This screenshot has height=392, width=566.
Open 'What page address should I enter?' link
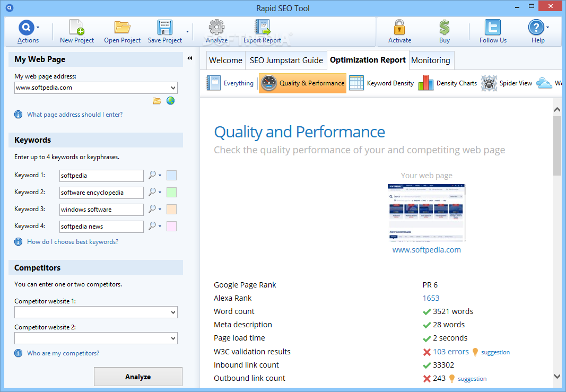(x=75, y=115)
